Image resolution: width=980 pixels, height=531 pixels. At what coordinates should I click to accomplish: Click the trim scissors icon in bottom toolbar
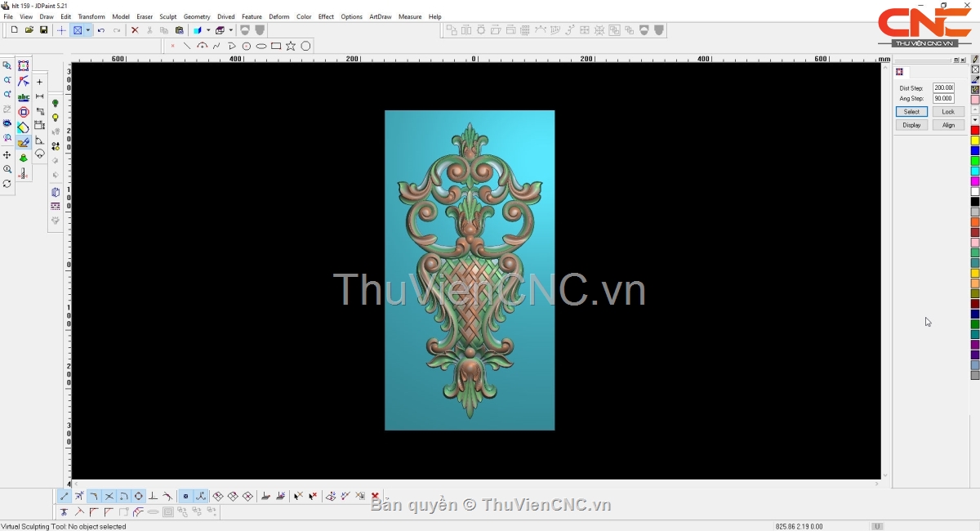[63, 512]
